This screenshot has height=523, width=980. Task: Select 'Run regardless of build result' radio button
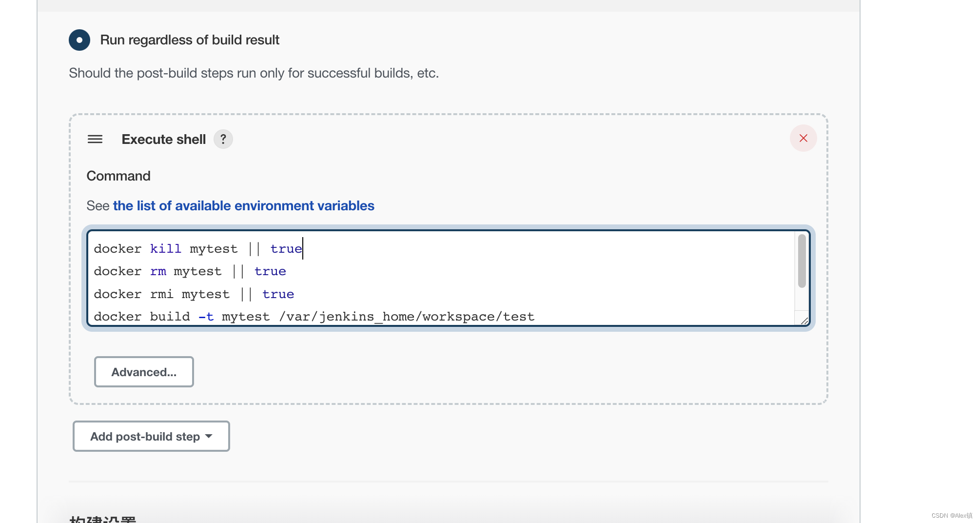(79, 40)
